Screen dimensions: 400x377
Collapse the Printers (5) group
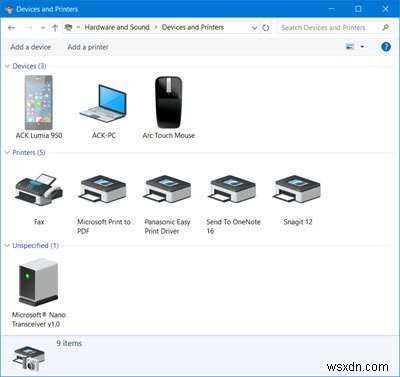point(7,152)
